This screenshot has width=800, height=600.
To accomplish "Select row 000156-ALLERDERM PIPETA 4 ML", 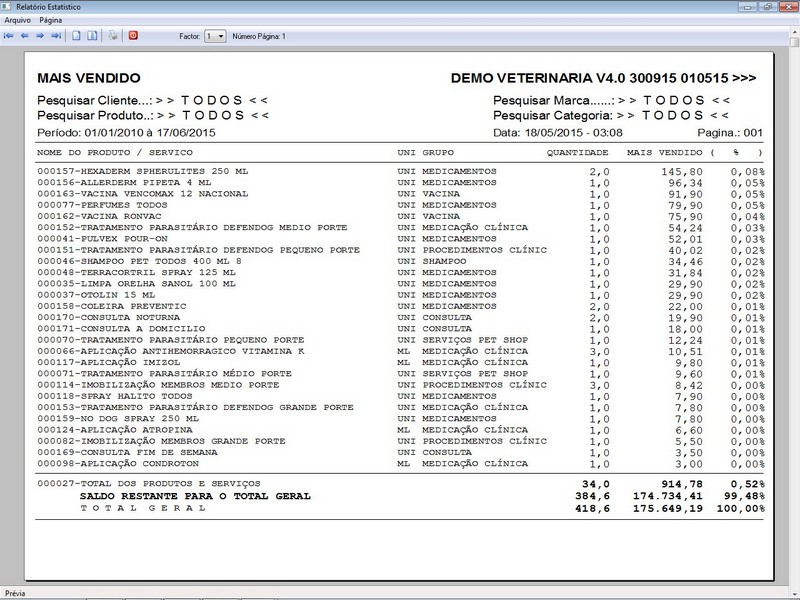I will click(x=401, y=183).
